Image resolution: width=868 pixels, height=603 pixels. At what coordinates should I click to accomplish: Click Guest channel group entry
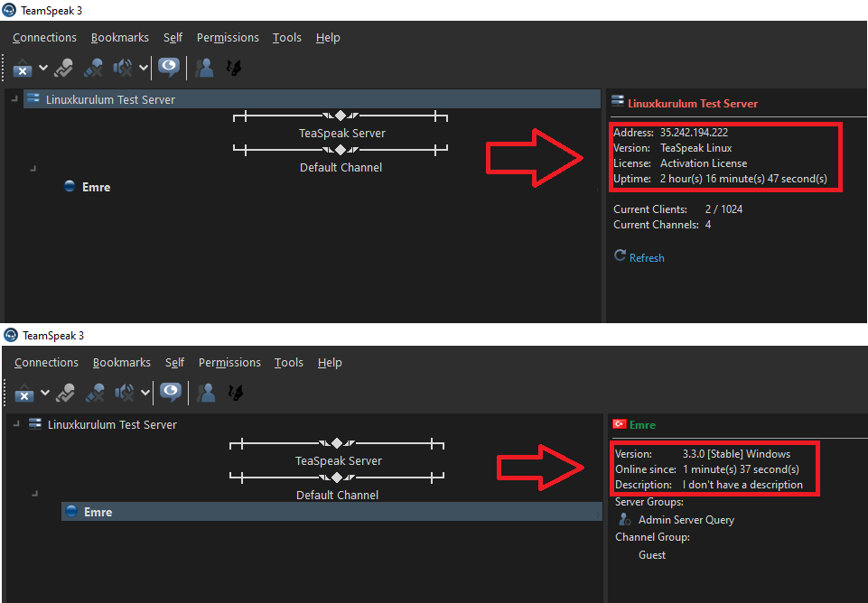[x=652, y=555]
